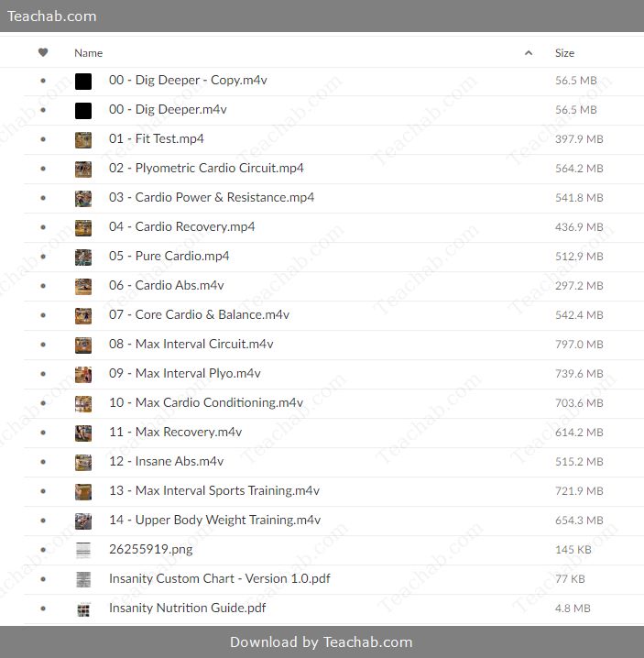Sort by the Size column header
This screenshot has height=658, width=644.
(564, 53)
